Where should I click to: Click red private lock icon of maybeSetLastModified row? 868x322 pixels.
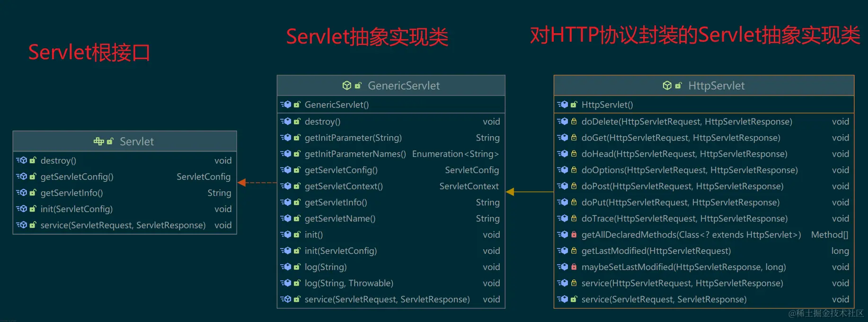574,267
